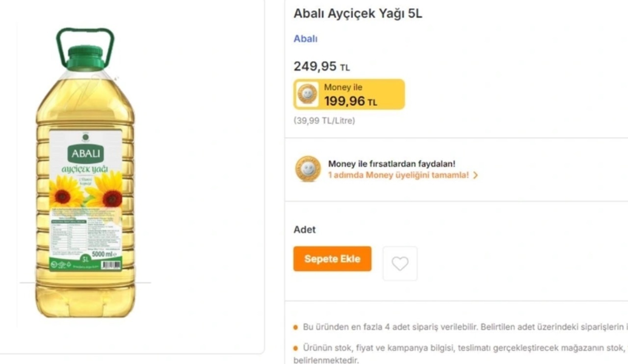
Task: Toggle the wishlist heart next to Sepete Ekle
Action: click(400, 263)
